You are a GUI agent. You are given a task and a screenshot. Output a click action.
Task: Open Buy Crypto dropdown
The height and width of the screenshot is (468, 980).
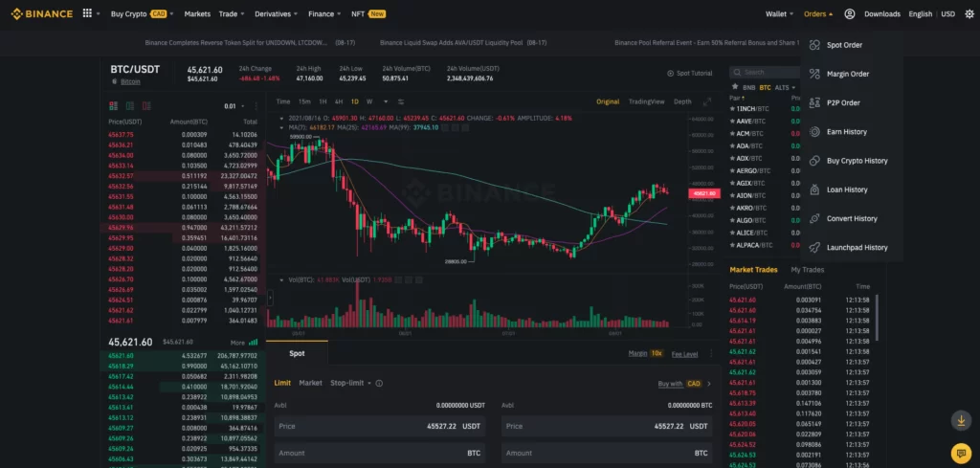coord(142,13)
